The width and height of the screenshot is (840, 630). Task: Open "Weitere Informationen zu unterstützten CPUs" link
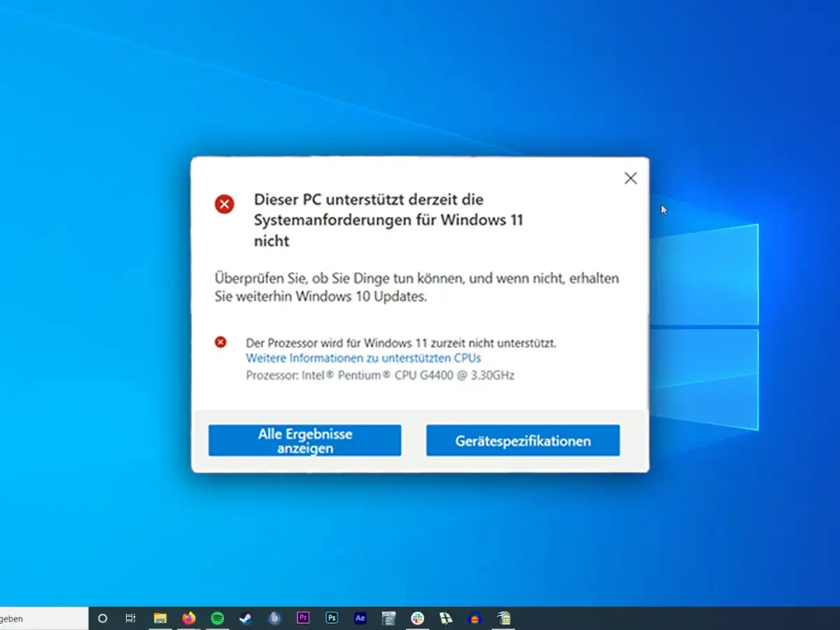(363, 358)
